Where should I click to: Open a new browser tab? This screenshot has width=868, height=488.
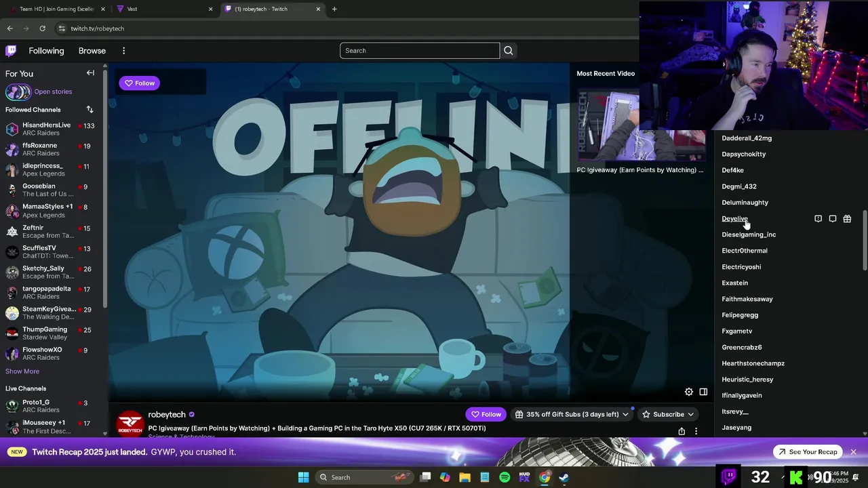[334, 9]
